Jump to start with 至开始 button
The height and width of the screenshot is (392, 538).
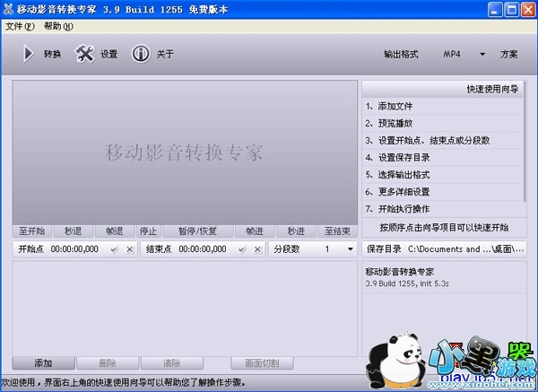(32, 231)
